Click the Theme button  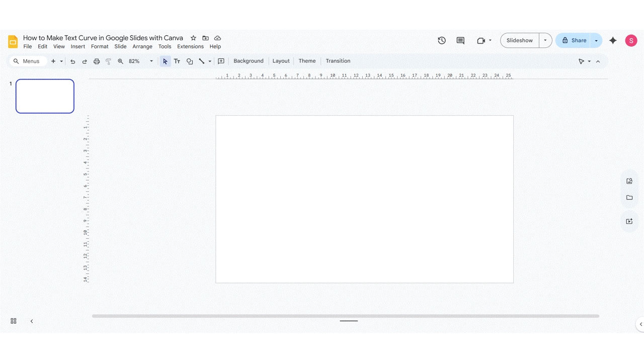(x=307, y=61)
